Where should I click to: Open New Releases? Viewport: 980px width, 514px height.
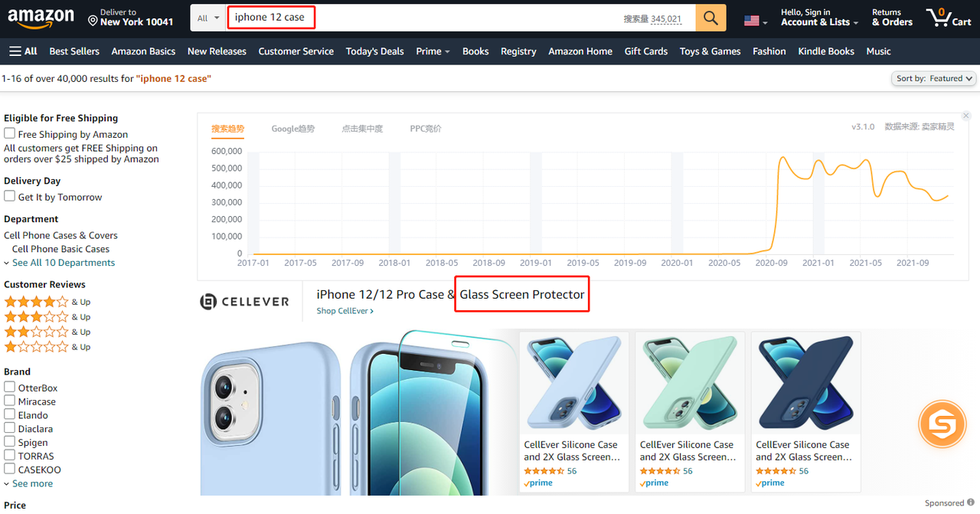click(x=217, y=51)
